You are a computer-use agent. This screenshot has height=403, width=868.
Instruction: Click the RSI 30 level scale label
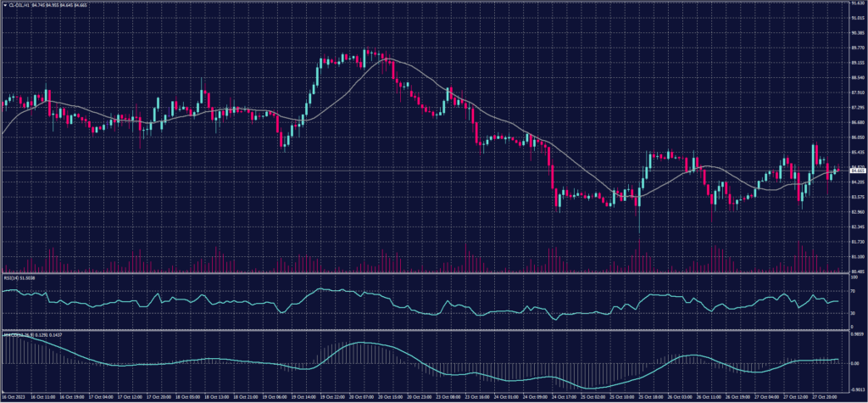click(851, 314)
